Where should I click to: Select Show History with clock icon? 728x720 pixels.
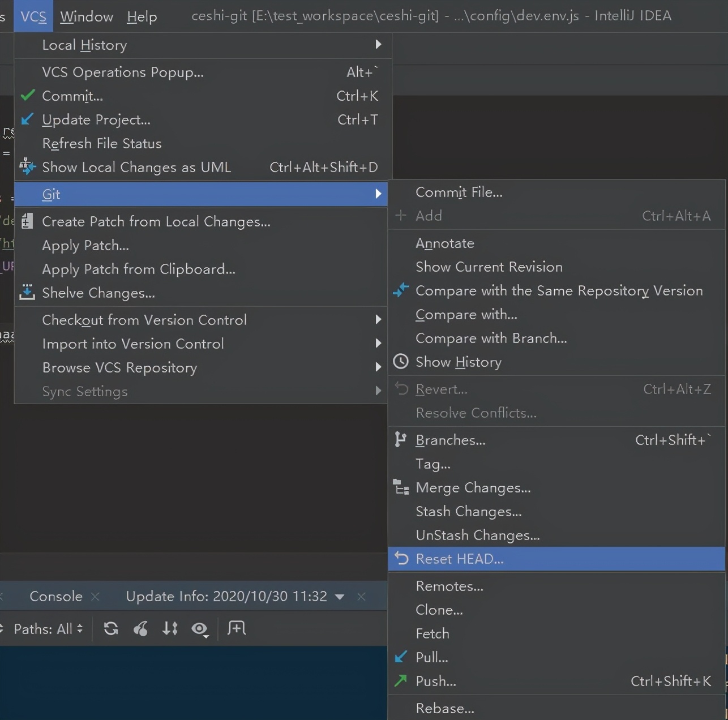(458, 362)
